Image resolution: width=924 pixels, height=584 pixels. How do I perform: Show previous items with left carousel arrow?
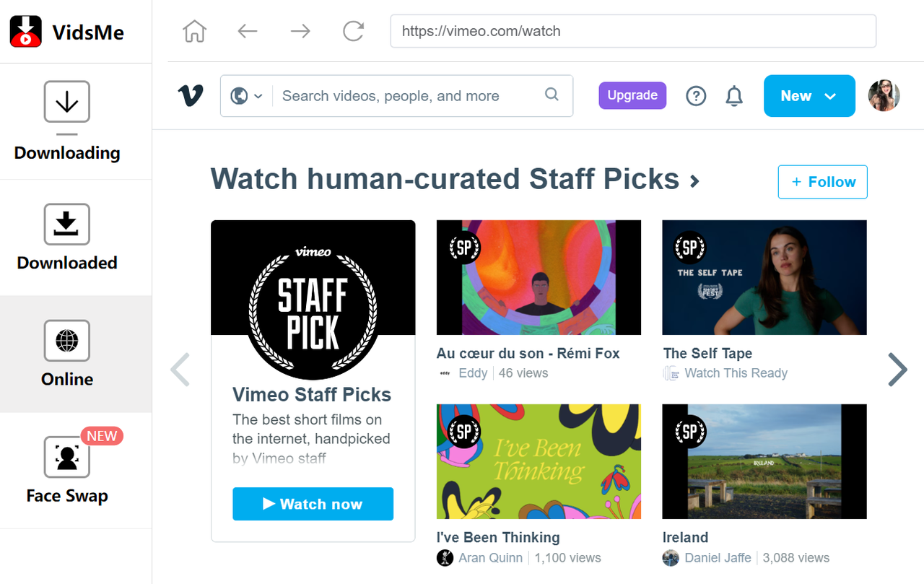(180, 370)
